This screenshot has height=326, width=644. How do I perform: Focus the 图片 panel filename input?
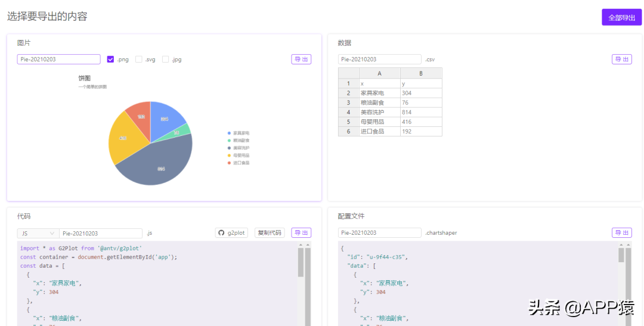tap(58, 59)
